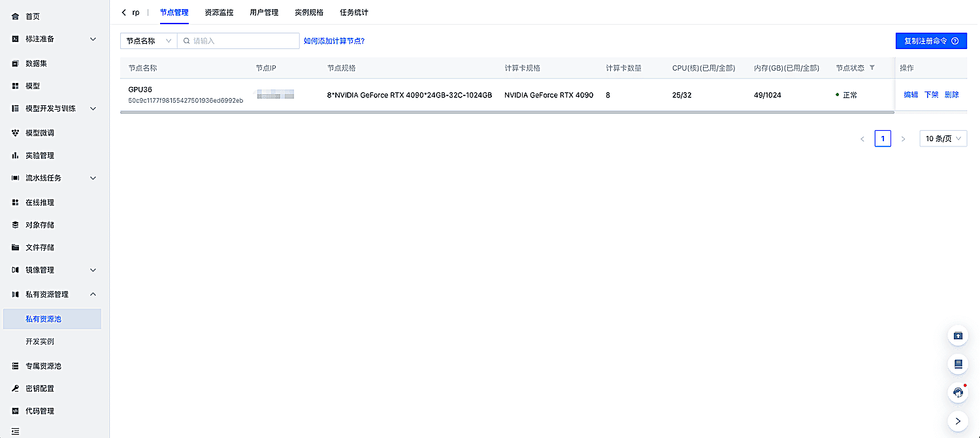Open the floating book documentation button

point(958,363)
